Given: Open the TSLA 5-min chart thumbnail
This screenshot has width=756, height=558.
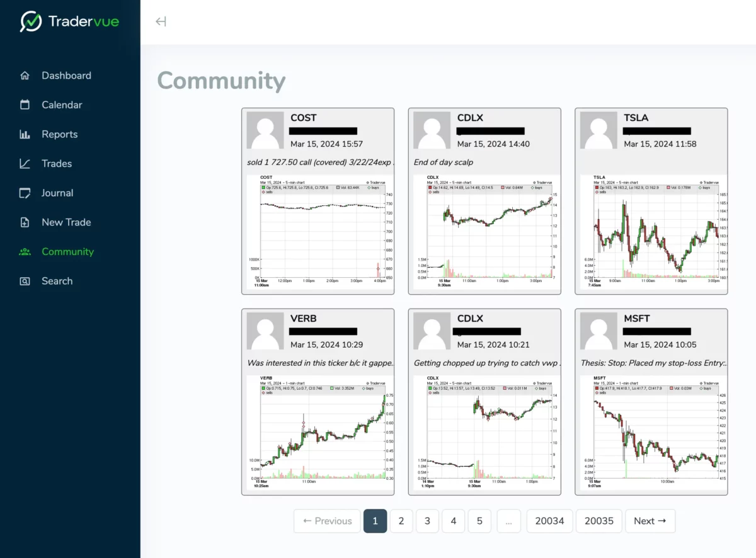Looking at the screenshot, I should [651, 231].
